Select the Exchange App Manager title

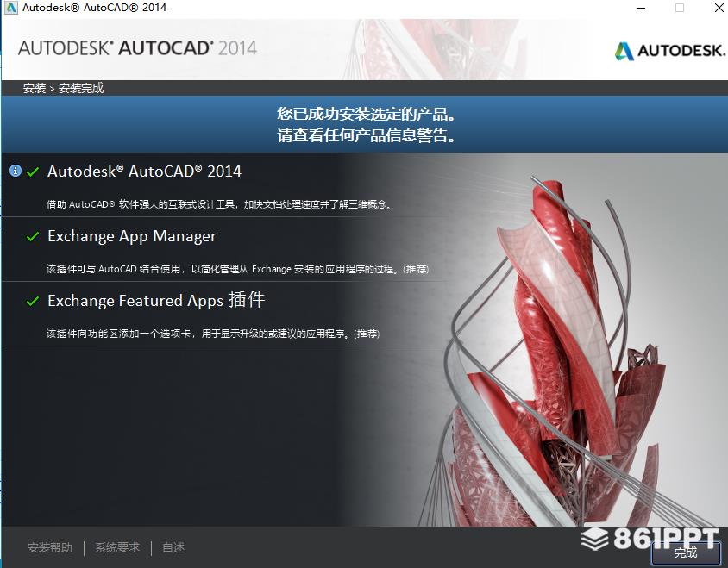[x=132, y=236]
